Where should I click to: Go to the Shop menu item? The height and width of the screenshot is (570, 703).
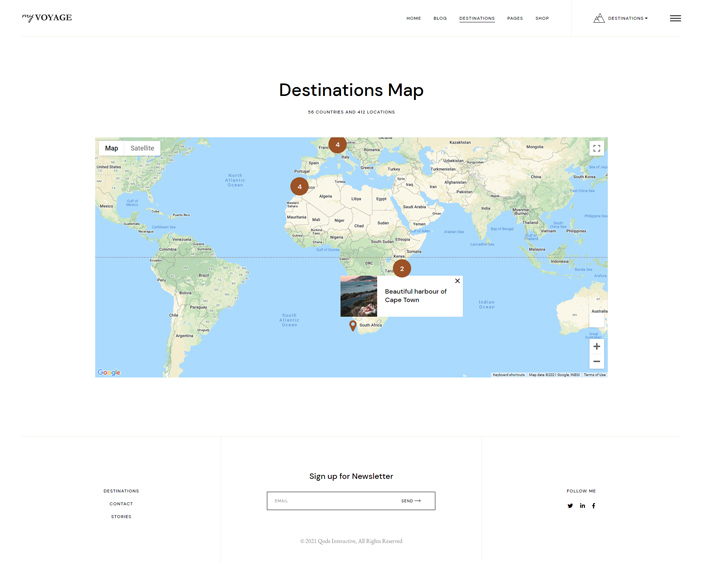(542, 18)
